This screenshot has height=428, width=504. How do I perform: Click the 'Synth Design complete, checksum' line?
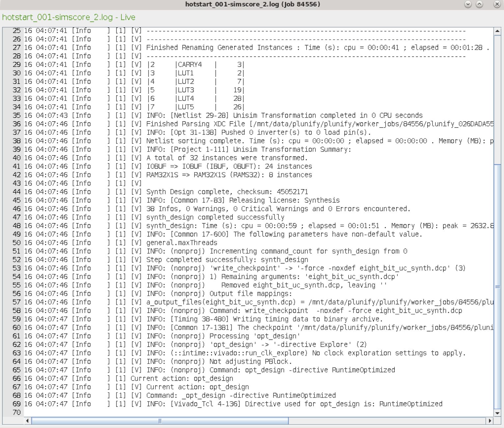(227, 192)
